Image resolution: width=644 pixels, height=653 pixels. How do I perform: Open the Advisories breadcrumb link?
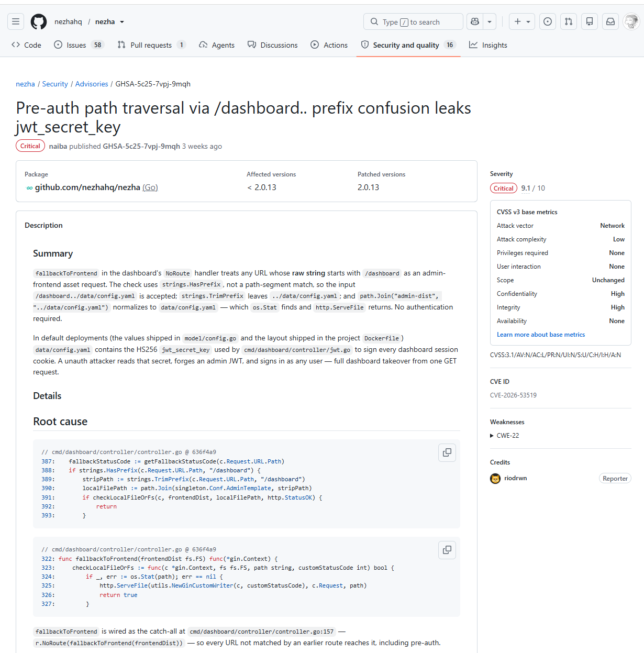click(92, 84)
